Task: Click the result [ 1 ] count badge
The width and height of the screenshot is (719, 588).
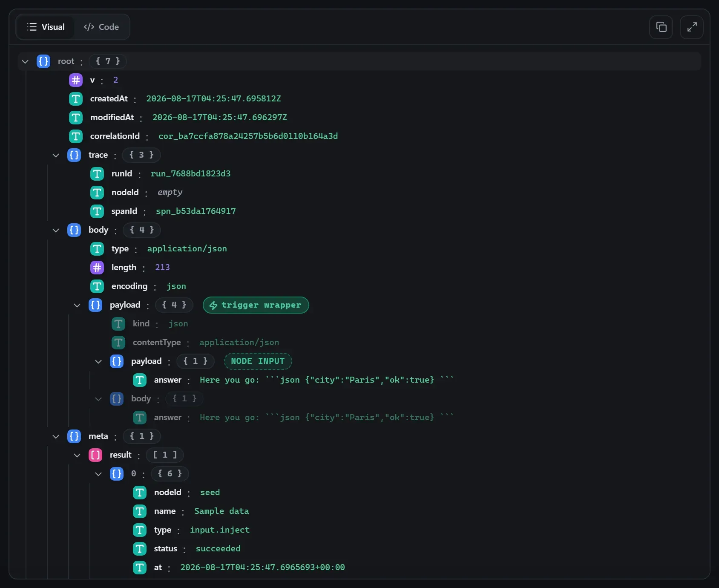Action: point(165,455)
